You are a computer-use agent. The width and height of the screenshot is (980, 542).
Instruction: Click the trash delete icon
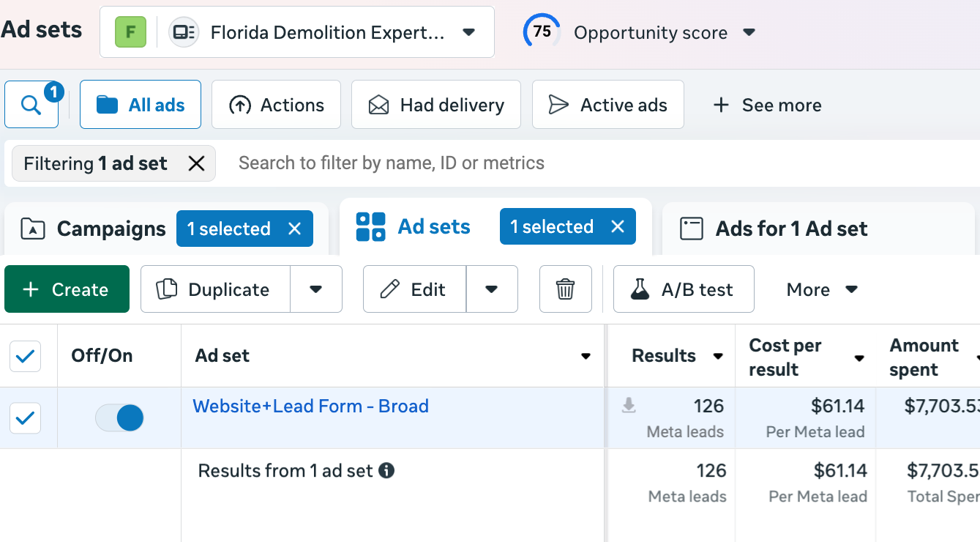tap(565, 289)
